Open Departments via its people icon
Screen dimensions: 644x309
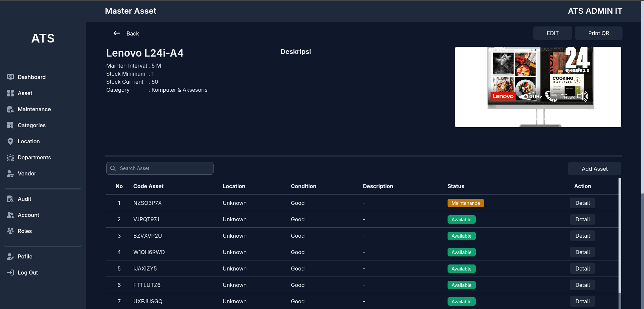[x=10, y=157]
